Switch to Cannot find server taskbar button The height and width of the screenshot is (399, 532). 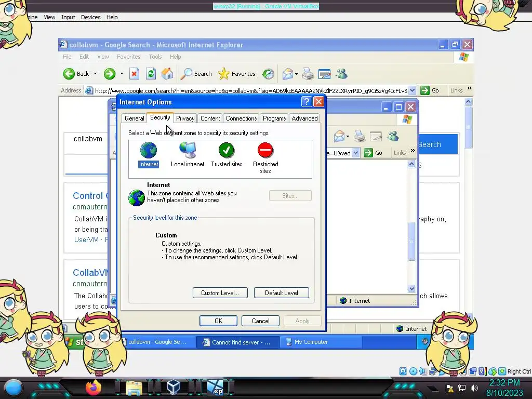(238, 342)
